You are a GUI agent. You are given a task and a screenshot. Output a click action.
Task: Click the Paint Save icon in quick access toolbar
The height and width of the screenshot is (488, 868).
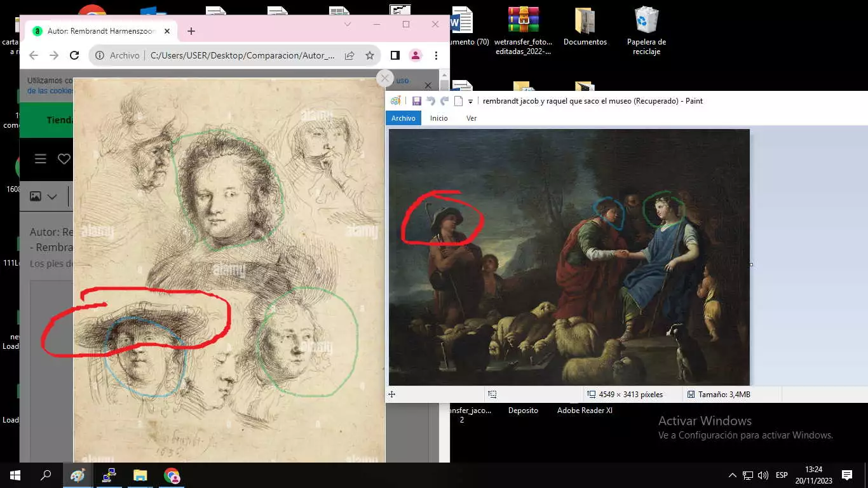tap(416, 101)
